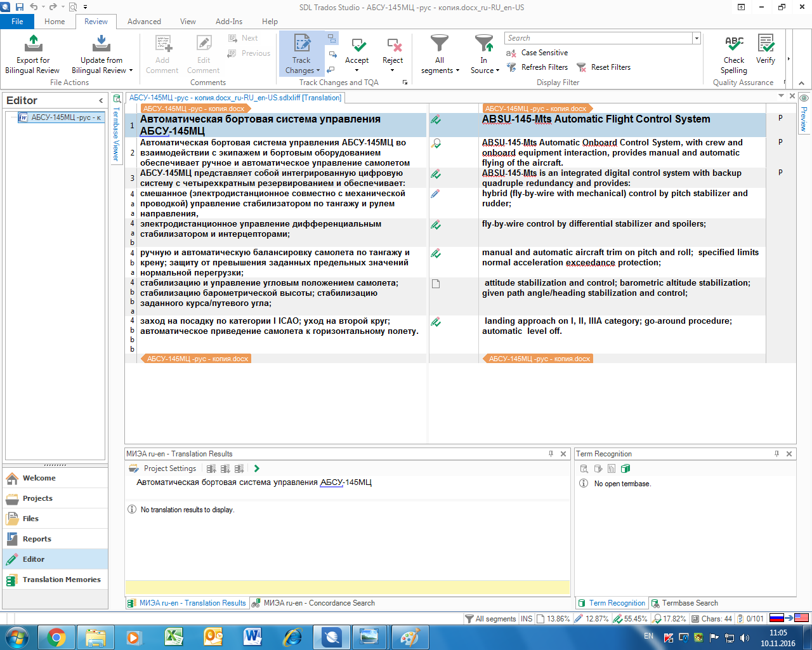Open Google Chrome from the taskbar

point(56,637)
